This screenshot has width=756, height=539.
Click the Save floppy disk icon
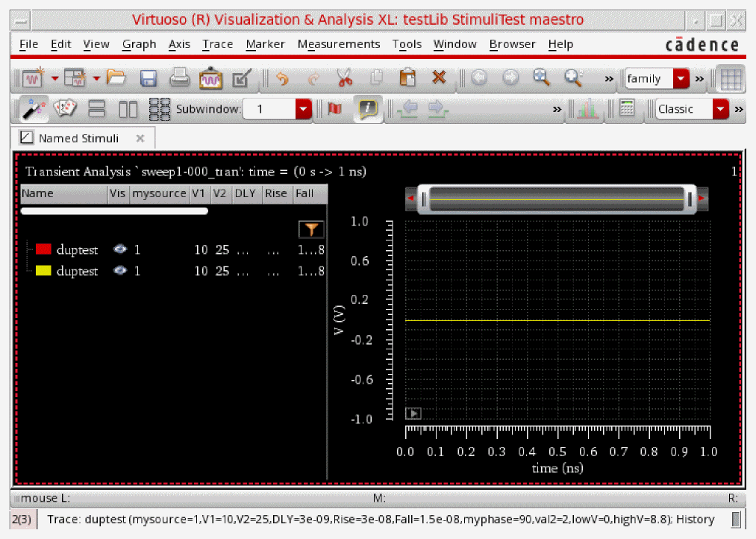click(149, 78)
